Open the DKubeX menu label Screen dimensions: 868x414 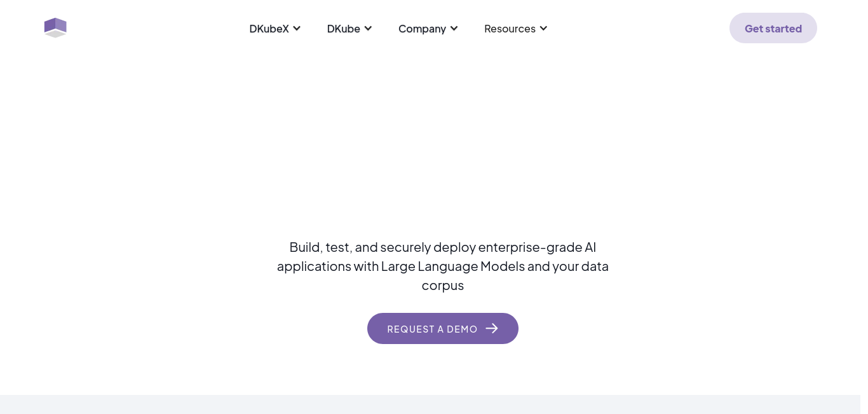pyautogui.click(x=269, y=28)
